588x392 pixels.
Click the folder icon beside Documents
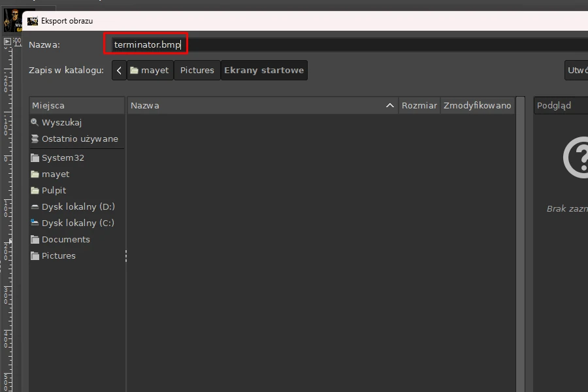[35, 239]
